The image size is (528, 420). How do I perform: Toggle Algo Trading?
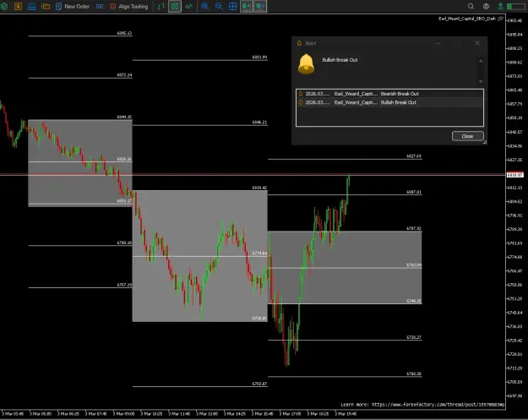(x=129, y=6)
